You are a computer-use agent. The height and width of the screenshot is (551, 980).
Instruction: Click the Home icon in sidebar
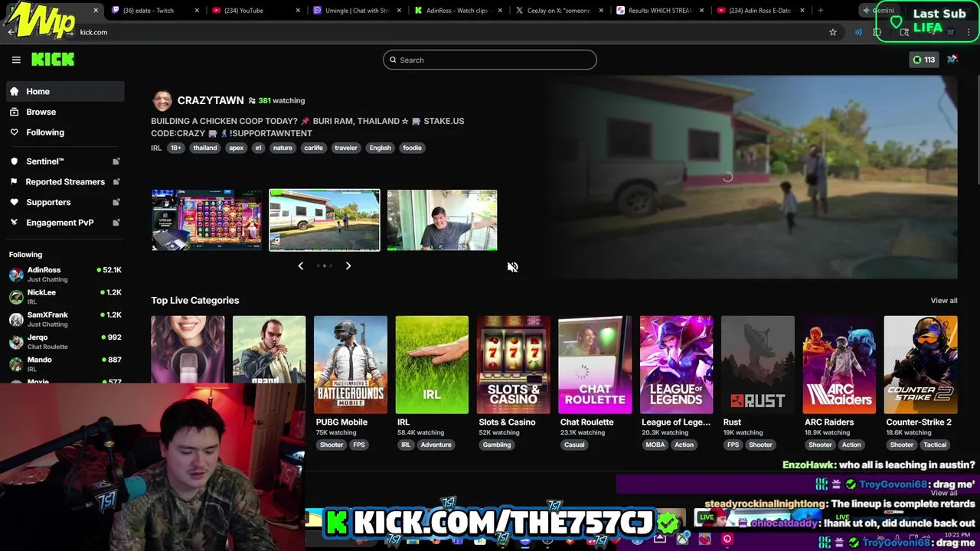(14, 91)
